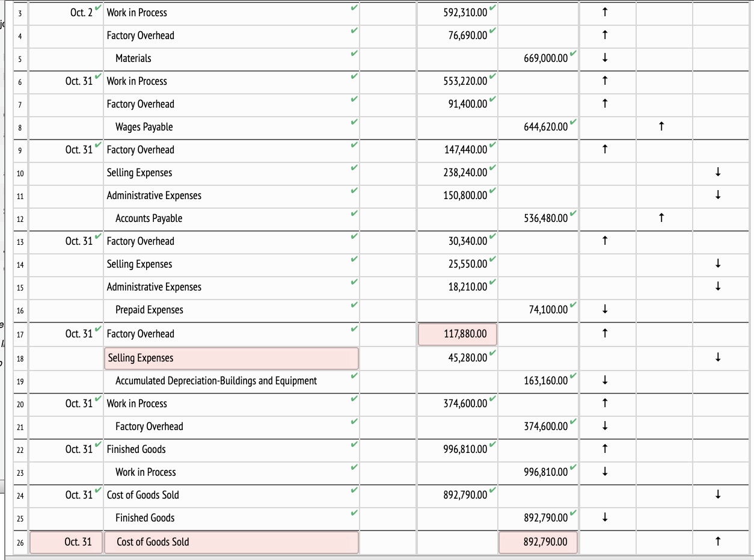Click the green checkmark beside Work in Process row 3
Image resolution: width=754 pixels, height=560 pixels.
pyautogui.click(x=355, y=8)
